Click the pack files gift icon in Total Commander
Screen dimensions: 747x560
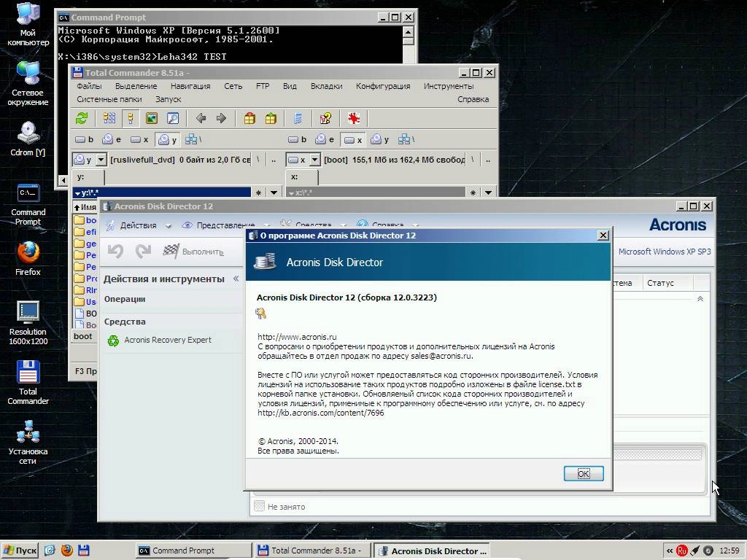pyautogui.click(x=249, y=119)
